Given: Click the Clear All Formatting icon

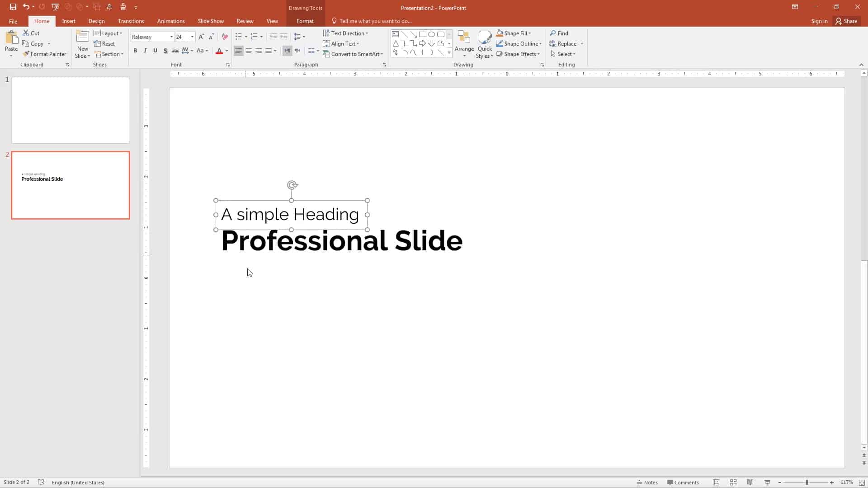Looking at the screenshot, I should click(x=225, y=37).
